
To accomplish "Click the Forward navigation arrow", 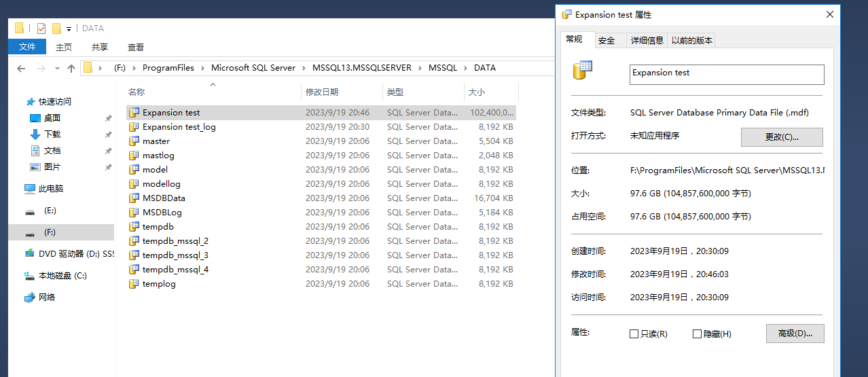I will [x=41, y=68].
